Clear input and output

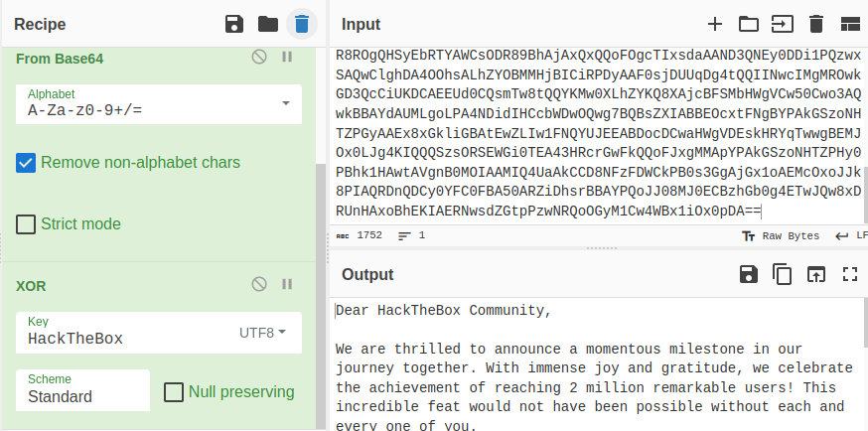[x=816, y=24]
